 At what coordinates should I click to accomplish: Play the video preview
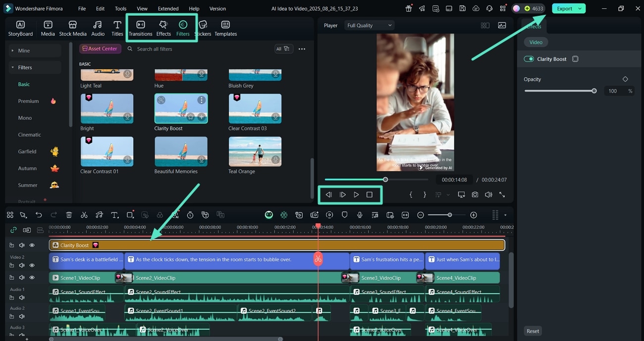(356, 195)
